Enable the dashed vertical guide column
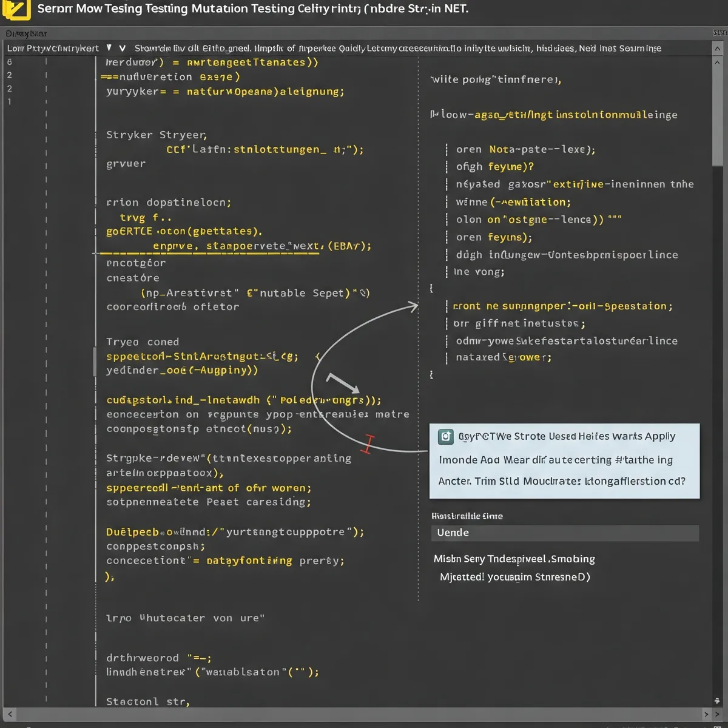This screenshot has width=728, height=728. [x=419, y=243]
